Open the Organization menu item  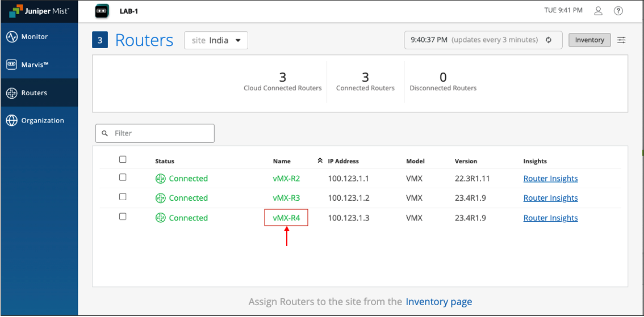[43, 121]
